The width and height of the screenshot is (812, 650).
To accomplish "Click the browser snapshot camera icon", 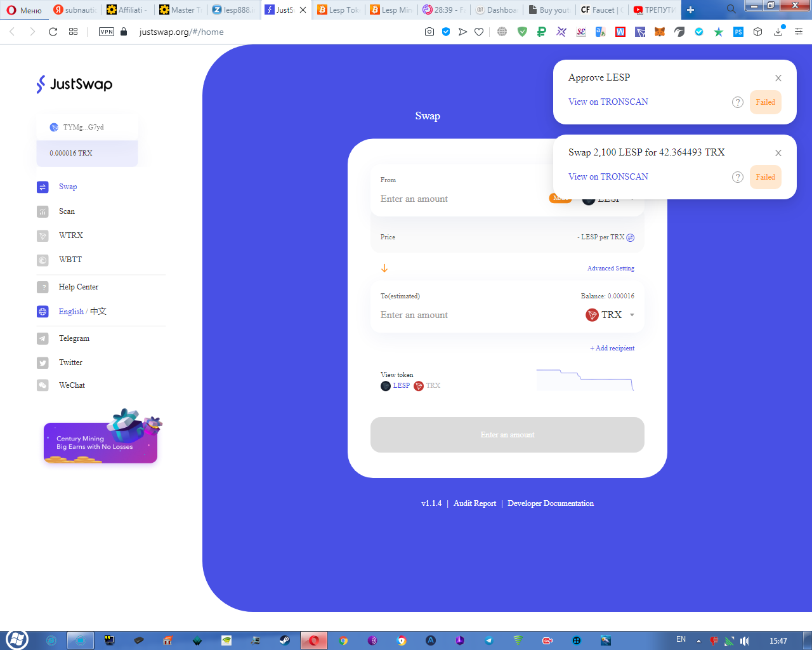I will click(x=429, y=32).
